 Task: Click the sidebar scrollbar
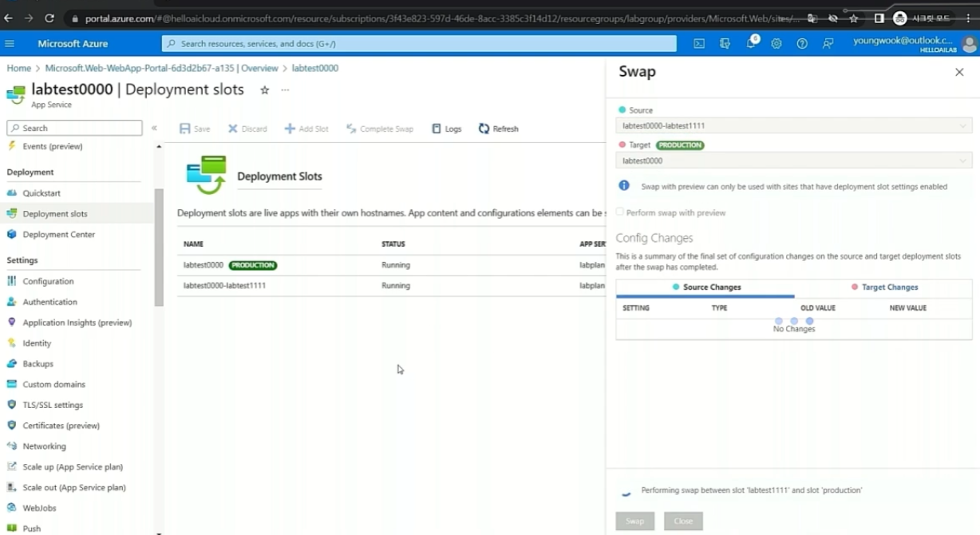[159, 248]
